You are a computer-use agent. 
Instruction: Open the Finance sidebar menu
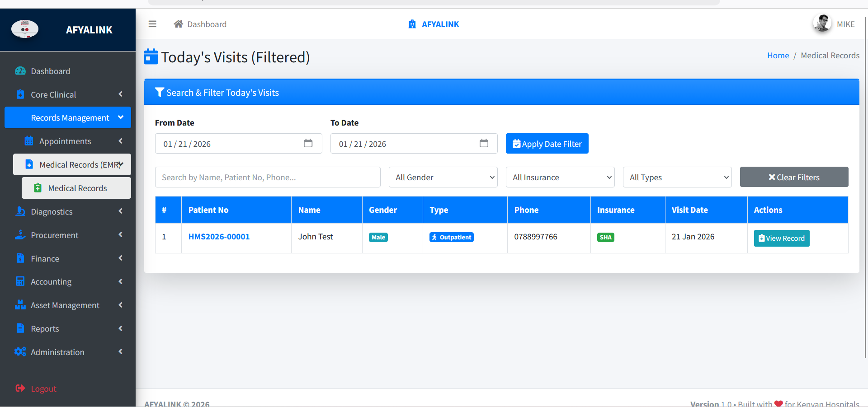tap(68, 258)
